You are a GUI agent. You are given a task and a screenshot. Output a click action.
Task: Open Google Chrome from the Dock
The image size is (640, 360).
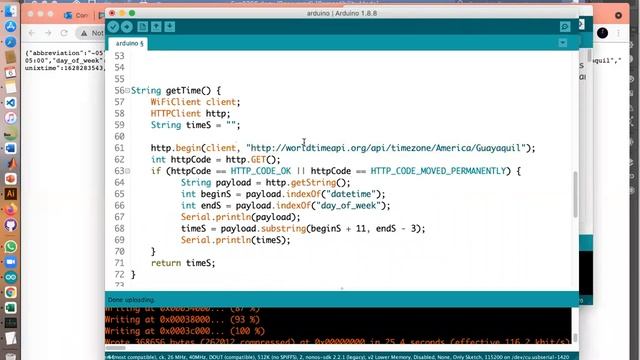pos(11,292)
